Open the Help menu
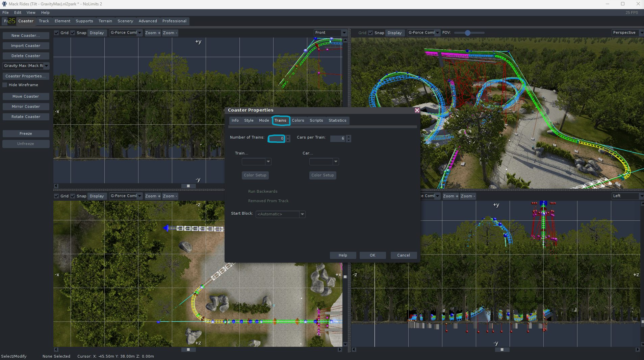This screenshot has width=644, height=360. pos(45,13)
